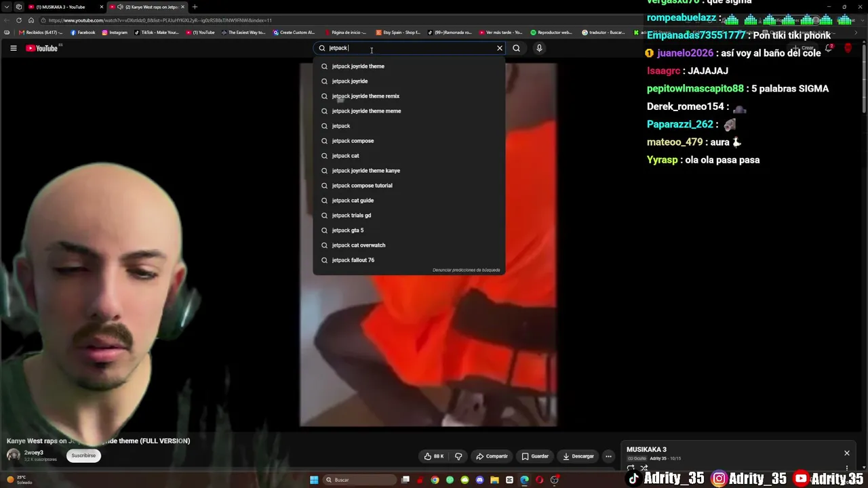Close the MUSIKAKA 3 playlist panel
This screenshot has height=488, width=868.
coord(846,453)
